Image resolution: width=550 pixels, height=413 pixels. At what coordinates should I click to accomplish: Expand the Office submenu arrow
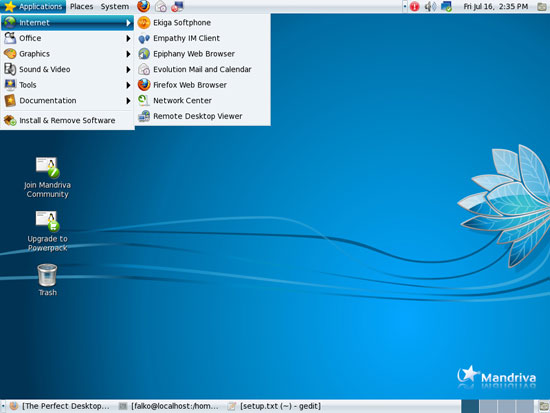point(128,38)
